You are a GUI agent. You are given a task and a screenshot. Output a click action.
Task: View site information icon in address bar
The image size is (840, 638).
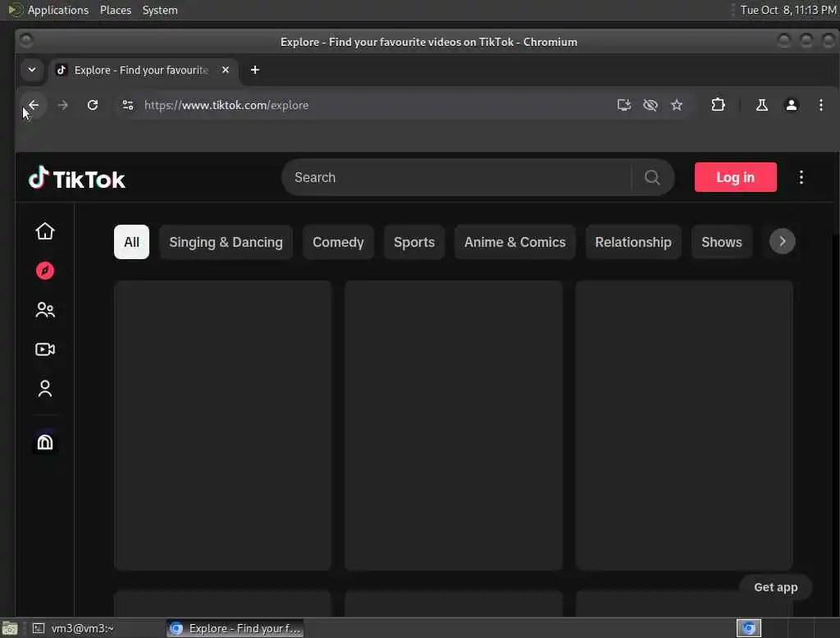tap(127, 105)
